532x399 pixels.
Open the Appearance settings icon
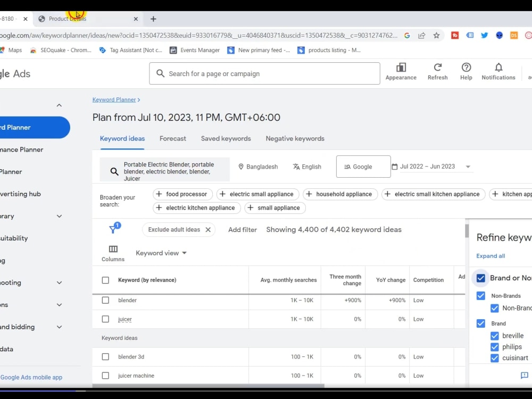point(401,67)
